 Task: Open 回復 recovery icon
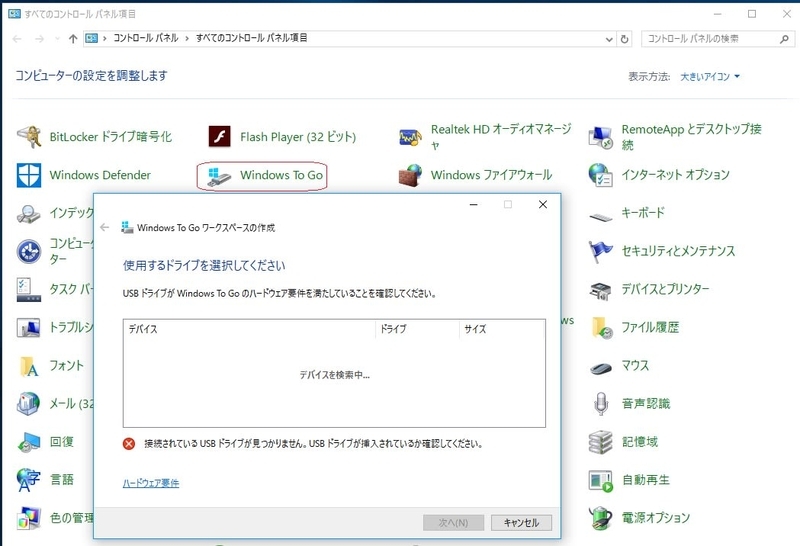point(29,442)
